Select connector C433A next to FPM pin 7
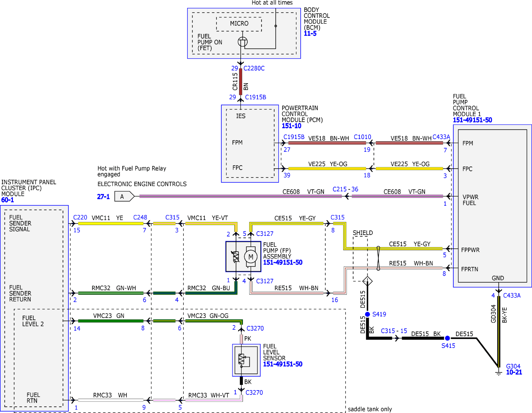Viewport: 532px width, 413px height. (441, 137)
